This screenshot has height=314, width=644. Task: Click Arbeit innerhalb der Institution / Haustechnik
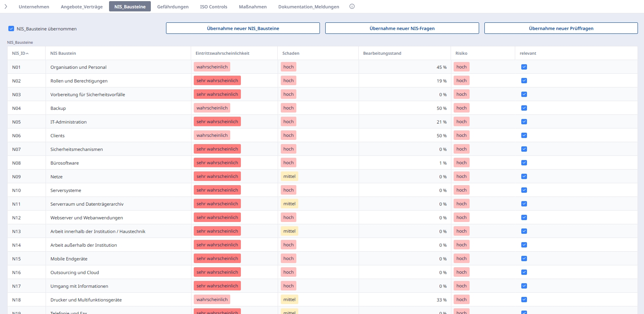click(98, 232)
